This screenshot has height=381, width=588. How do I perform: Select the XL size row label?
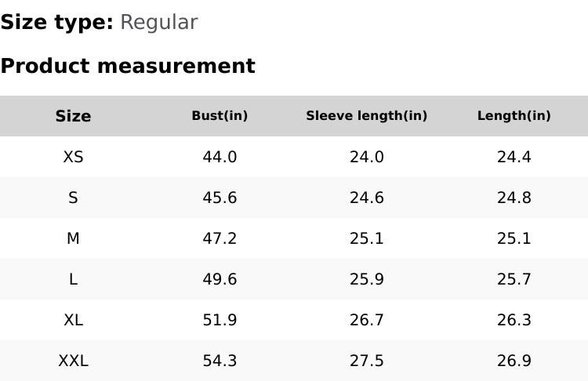73,320
